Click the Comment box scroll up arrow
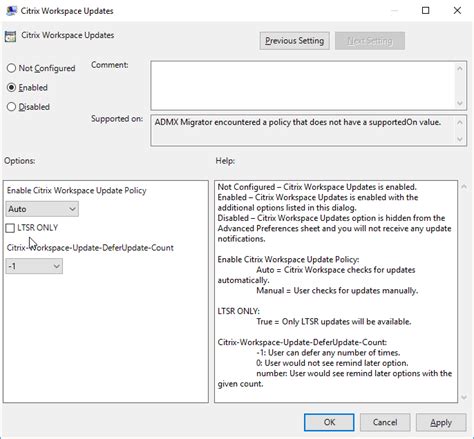 [460, 68]
